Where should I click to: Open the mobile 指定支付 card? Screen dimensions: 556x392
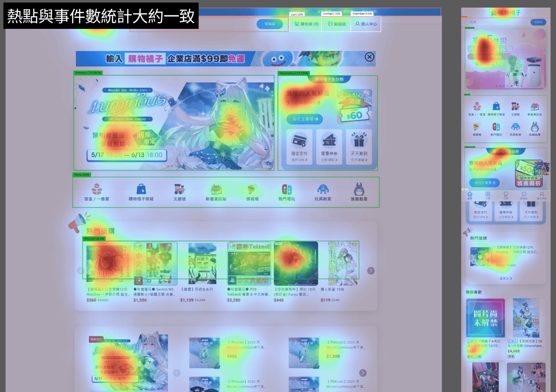[x=481, y=211]
